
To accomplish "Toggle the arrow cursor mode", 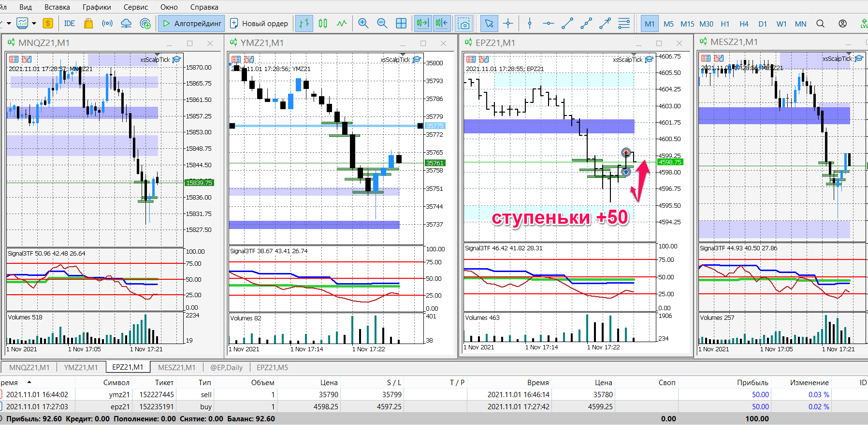I will tap(489, 23).
